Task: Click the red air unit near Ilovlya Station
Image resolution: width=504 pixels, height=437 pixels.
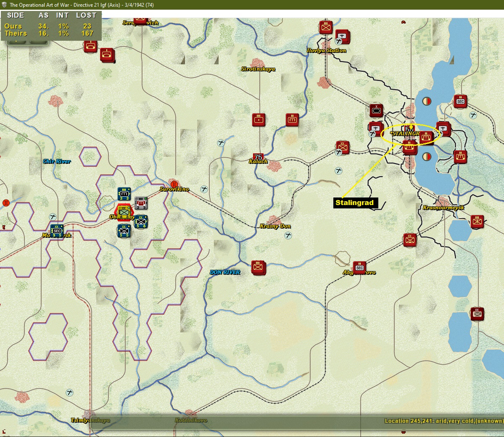Action: [342, 36]
